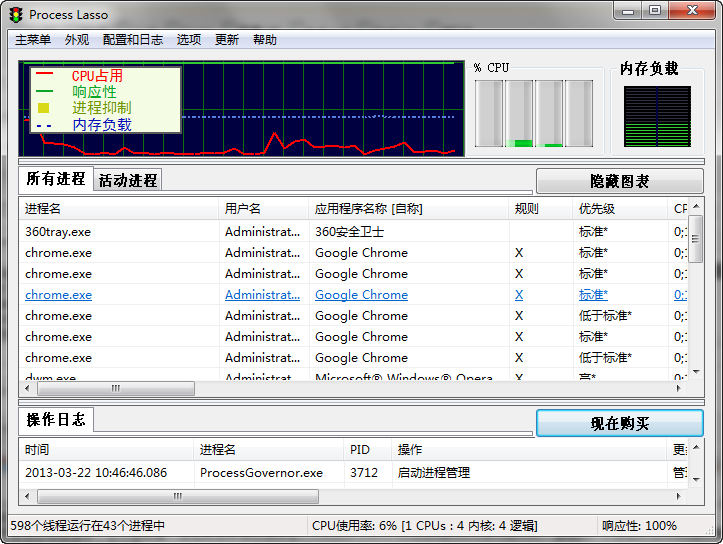Open the 配置和日志 menu
Viewport: 723px width, 544px height.
[x=133, y=40]
